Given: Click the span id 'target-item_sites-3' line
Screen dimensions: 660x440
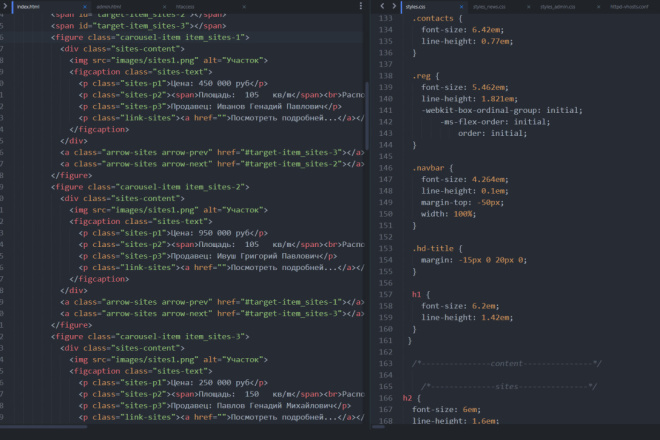Looking at the screenshot, I should [x=138, y=26].
